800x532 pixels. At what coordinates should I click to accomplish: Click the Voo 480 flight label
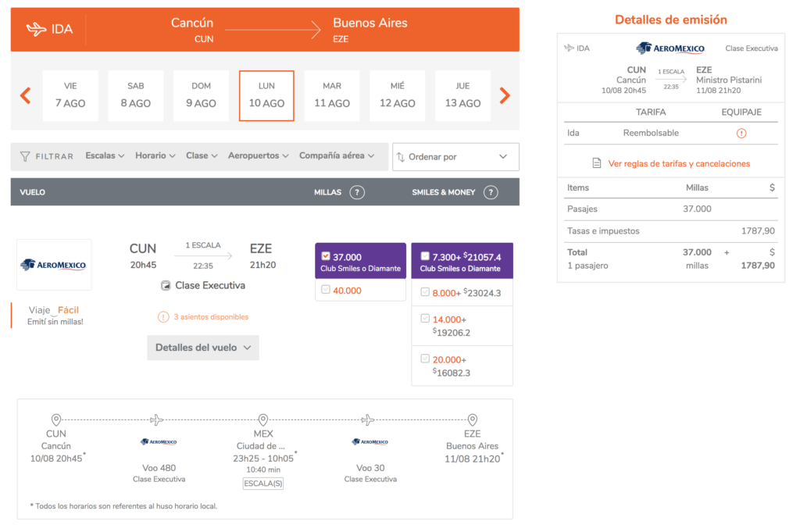pos(159,468)
